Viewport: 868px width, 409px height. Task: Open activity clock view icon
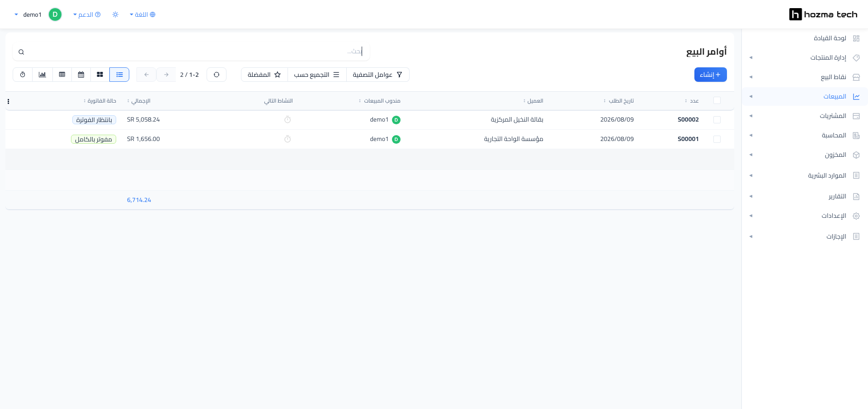(23, 75)
